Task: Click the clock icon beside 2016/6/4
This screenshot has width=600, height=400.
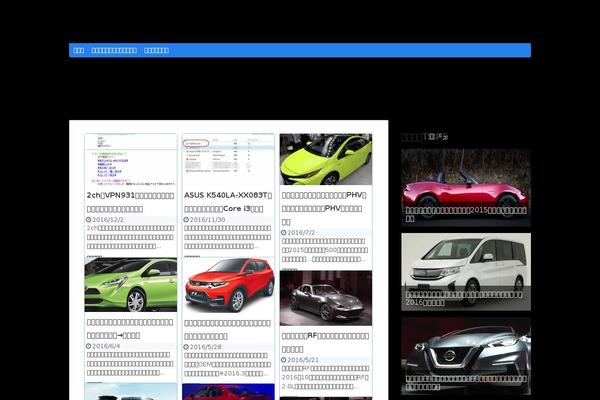Action: point(88,345)
